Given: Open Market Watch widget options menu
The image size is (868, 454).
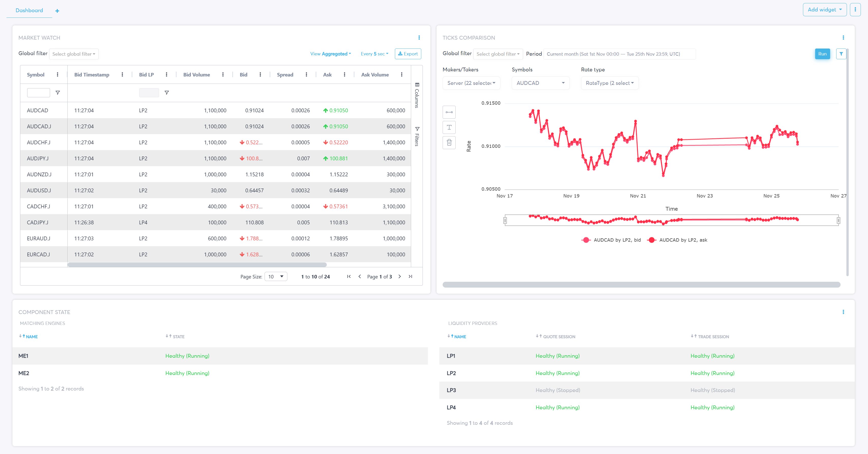Looking at the screenshot, I should [x=419, y=38].
